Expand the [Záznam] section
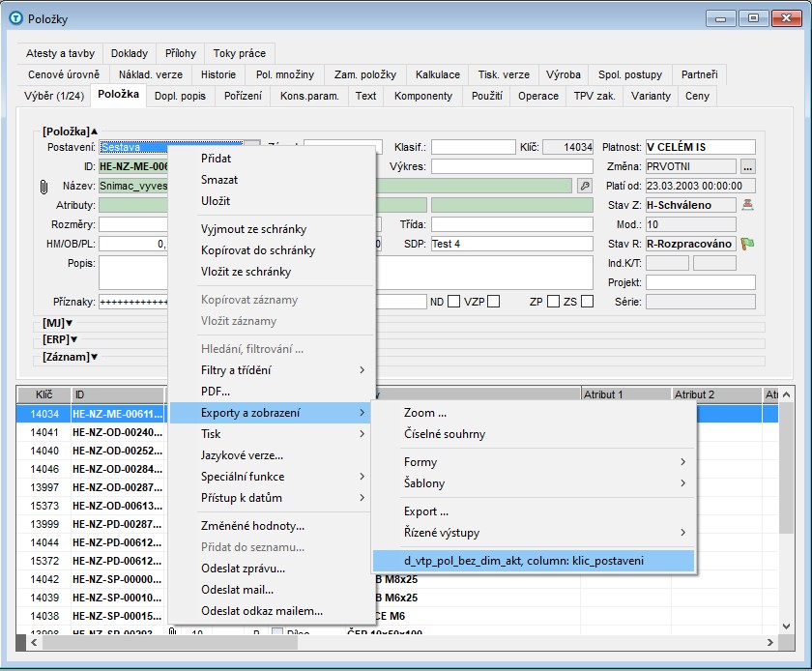The height and width of the screenshot is (671, 812). [70, 357]
